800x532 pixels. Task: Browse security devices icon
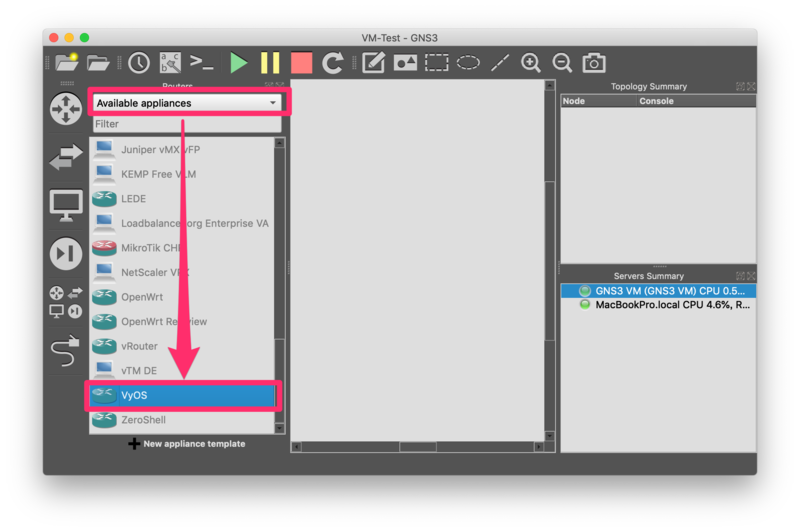point(66,254)
